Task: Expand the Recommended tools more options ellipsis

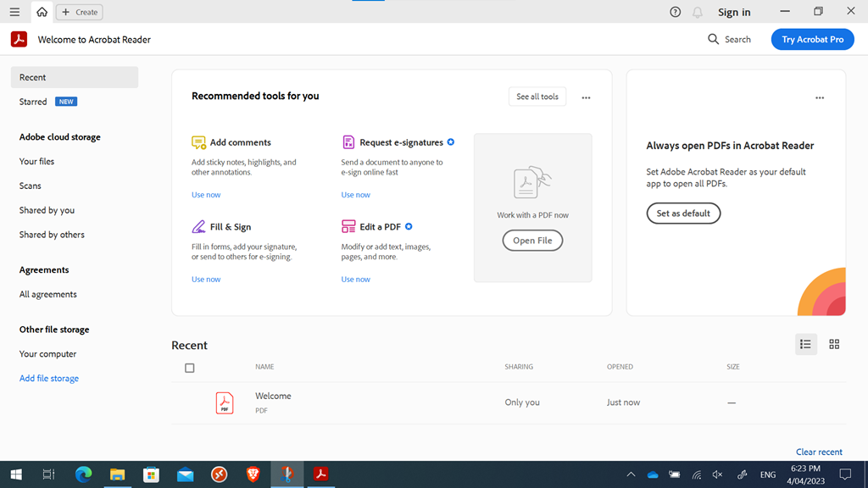Action: coord(586,97)
